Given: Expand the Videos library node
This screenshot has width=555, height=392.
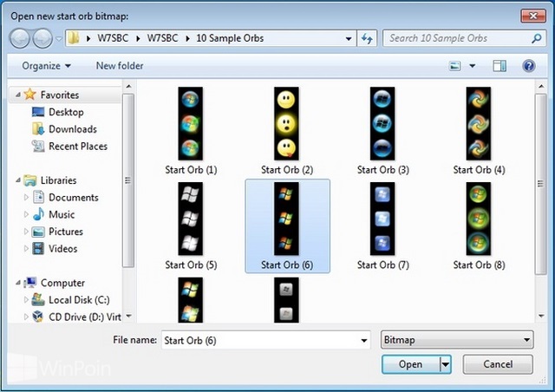Looking at the screenshot, I should click(26, 249).
